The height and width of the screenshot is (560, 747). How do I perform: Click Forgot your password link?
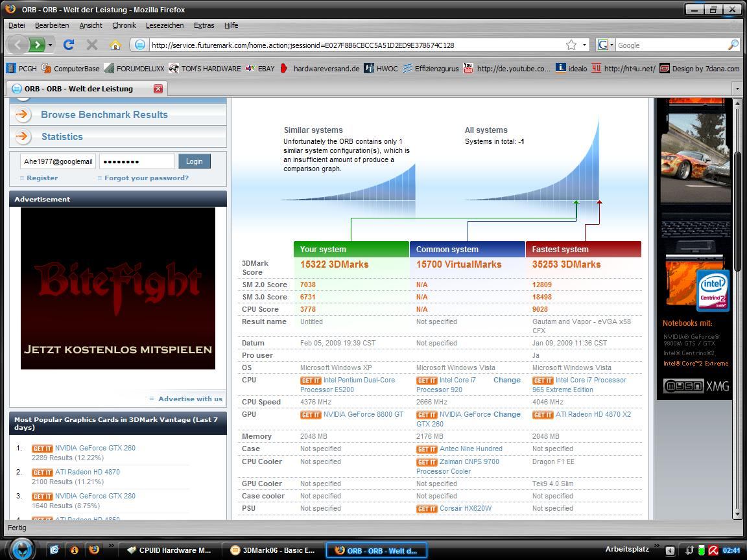pos(147,178)
